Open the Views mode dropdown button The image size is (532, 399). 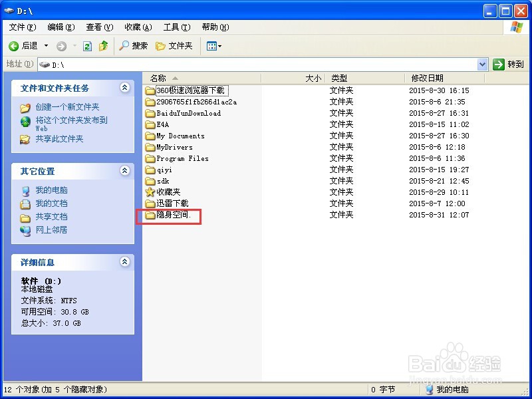(214, 46)
